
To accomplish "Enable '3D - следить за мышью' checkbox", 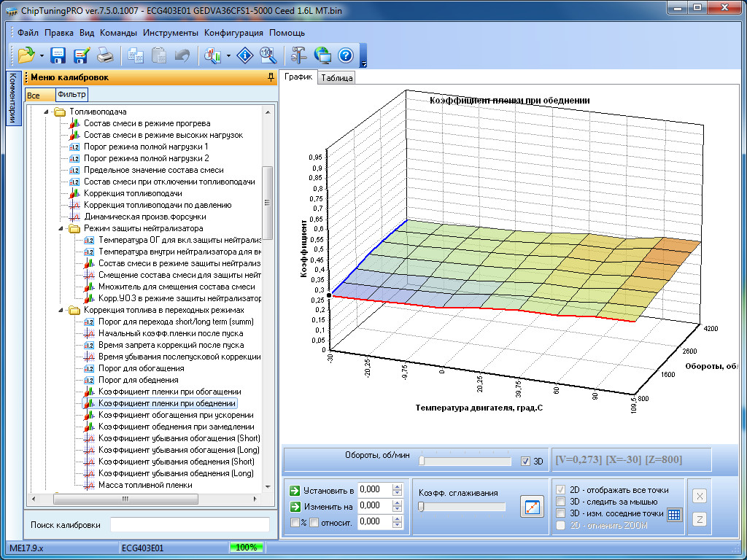I will (x=560, y=502).
